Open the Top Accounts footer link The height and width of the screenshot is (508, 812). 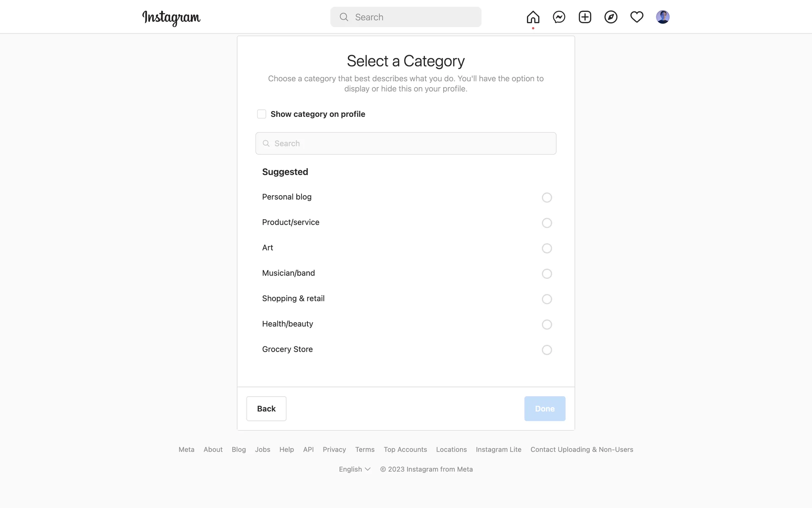pos(405,450)
